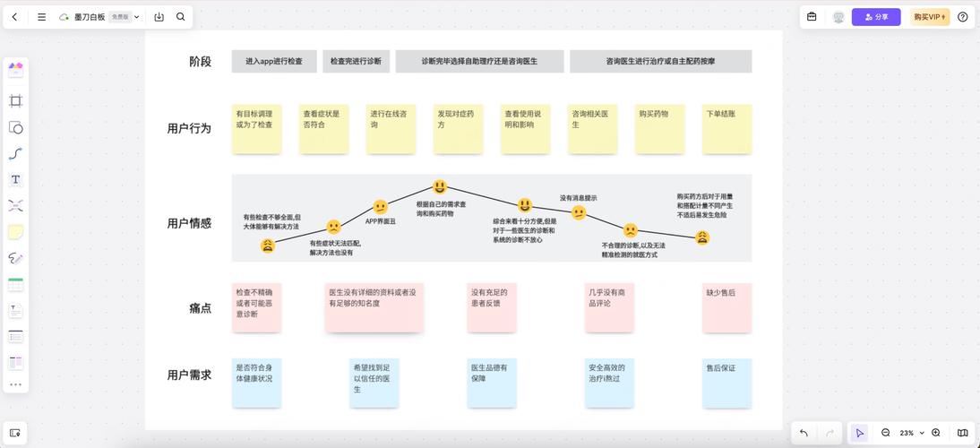Select the table tool with green header
Image resolution: width=980 pixels, height=448 pixels.
[x=15, y=284]
